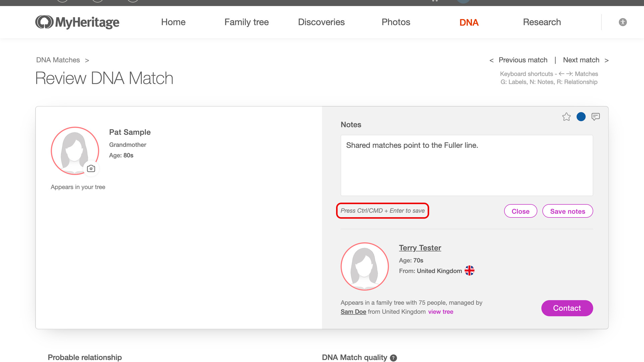Toggle the notes speech bubble icon
Screen dimensions: 644x362
[596, 117]
